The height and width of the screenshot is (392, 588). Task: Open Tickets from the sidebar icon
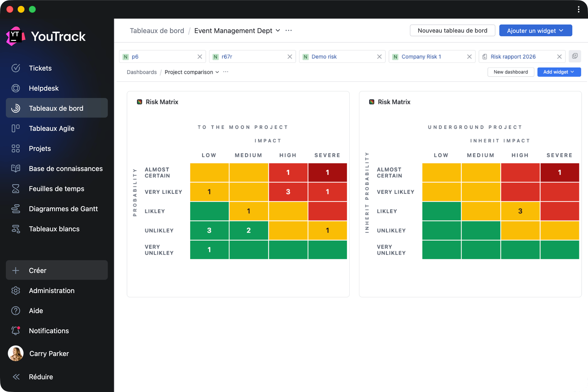click(x=15, y=68)
